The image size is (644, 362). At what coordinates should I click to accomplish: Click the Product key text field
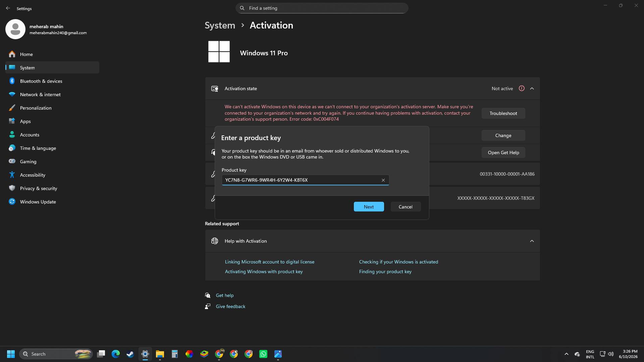tap(305, 180)
